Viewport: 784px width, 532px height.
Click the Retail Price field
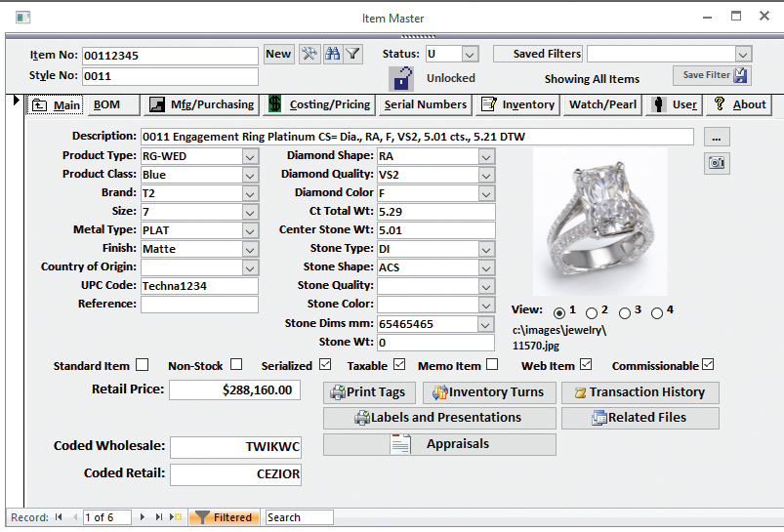[x=234, y=390]
